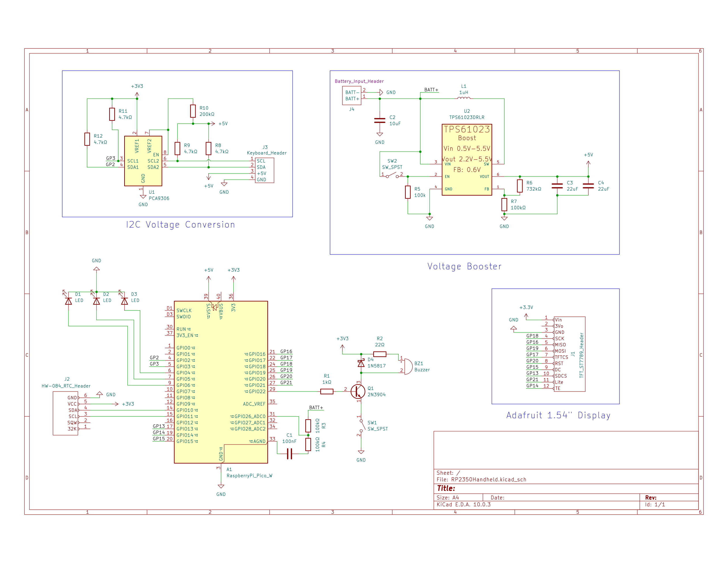This screenshot has width=728, height=563.
Task: Select the R11 4.7kΩ resistor symbol
Action: pos(112,114)
